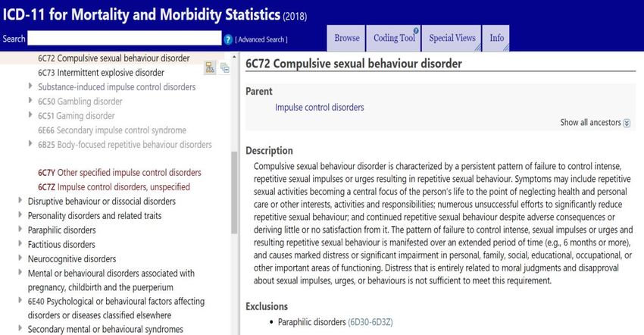Viewport: 644px width, 335px height.
Task: Click into the Search input field
Action: pos(124,38)
